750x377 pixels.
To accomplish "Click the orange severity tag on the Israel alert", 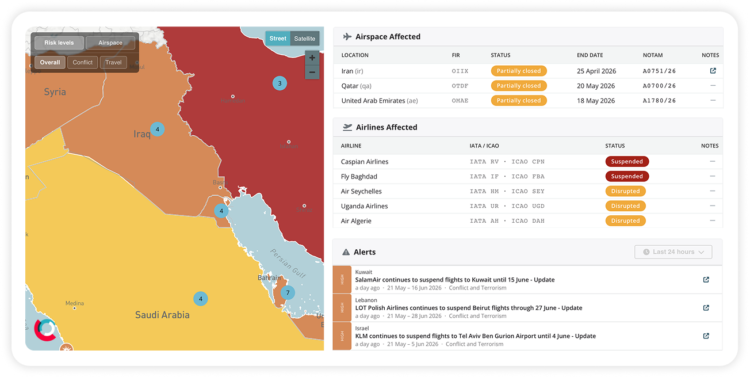I will [x=342, y=336].
